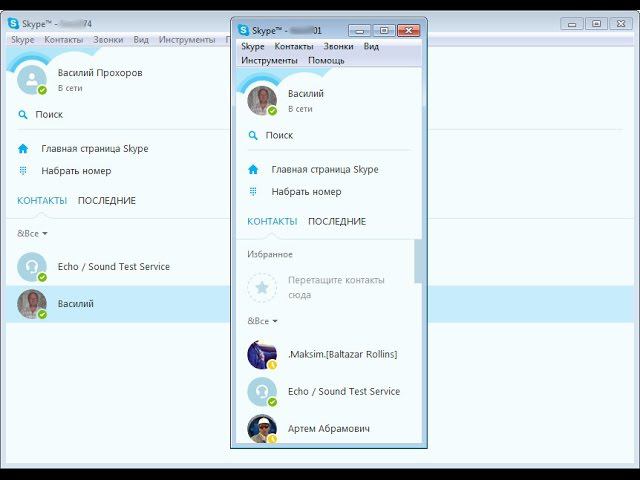The width and height of the screenshot is (640, 480).
Task: Select contact Артем Абрамович by name
Action: click(329, 429)
